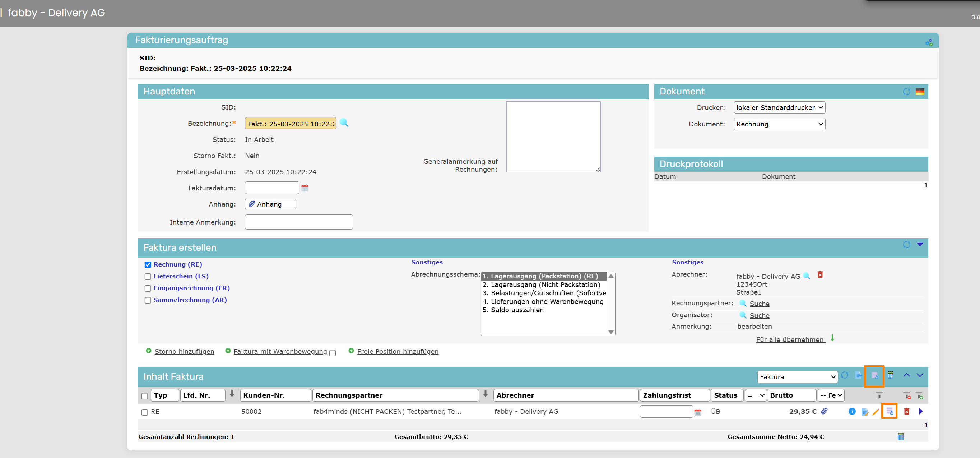Click magnifier icon next to Bezeichnung field
Viewport: 980px width, 458px height.
(x=344, y=122)
